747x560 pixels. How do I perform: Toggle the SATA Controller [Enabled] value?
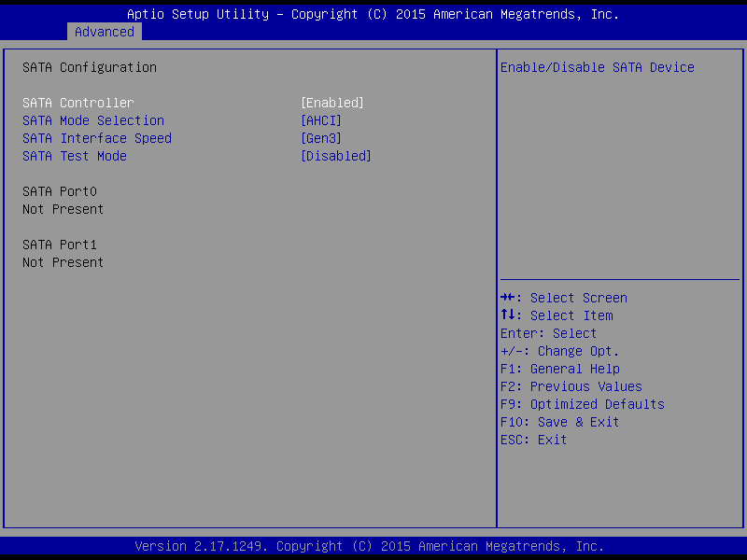[331, 103]
